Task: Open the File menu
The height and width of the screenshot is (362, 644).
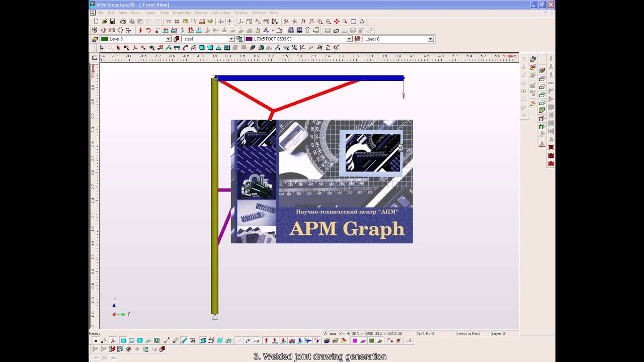Action: (101, 13)
